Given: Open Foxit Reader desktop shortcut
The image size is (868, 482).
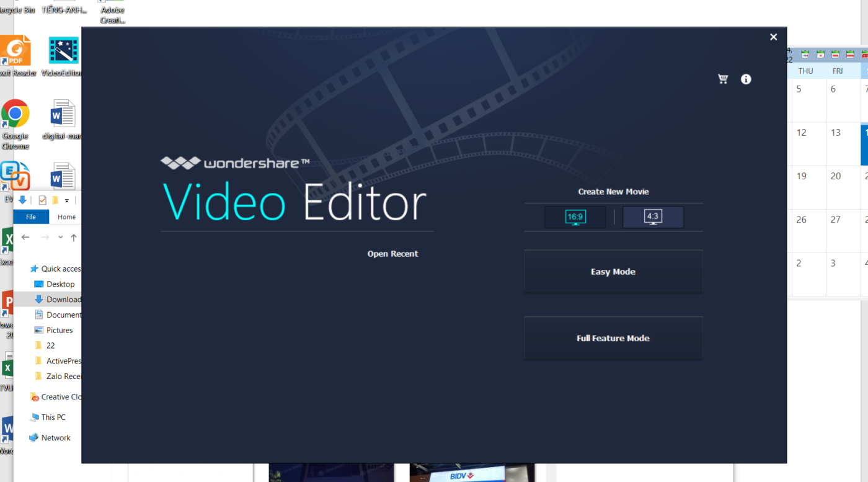Looking at the screenshot, I should pyautogui.click(x=15, y=56).
